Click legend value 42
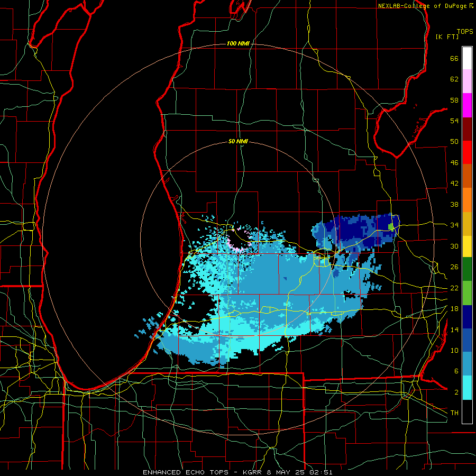This screenshot has width=476, height=476. [x=454, y=184]
